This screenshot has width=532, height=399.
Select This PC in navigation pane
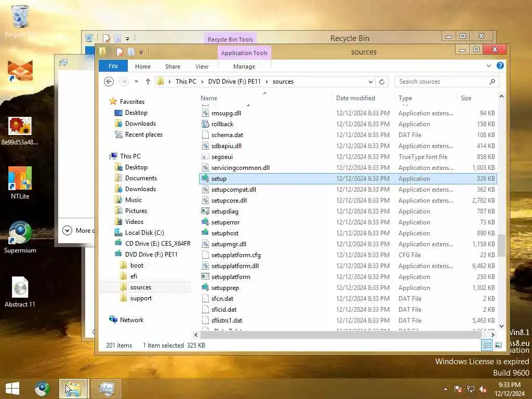tap(130, 156)
